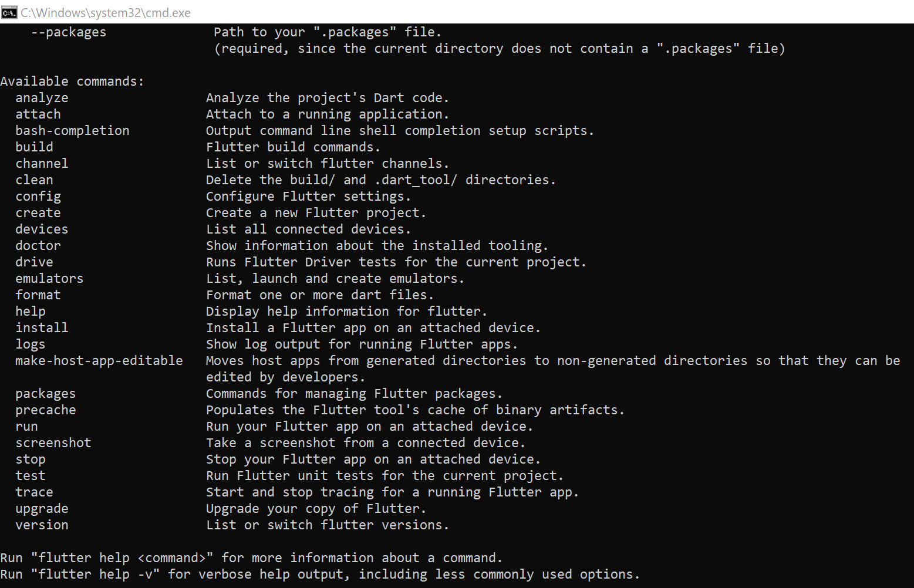Click the 'bash-completion' command name

tap(72, 131)
